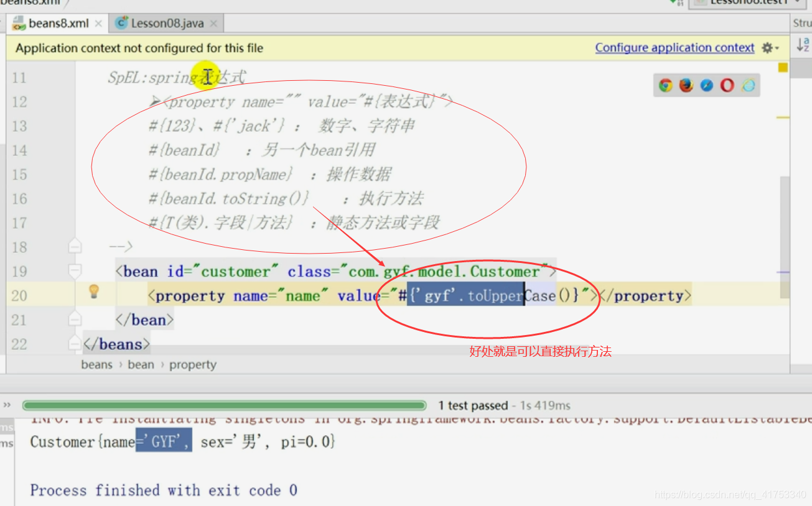This screenshot has width=812, height=506.
Task: Click the SpEL:spring comment line
Action: pos(177,77)
